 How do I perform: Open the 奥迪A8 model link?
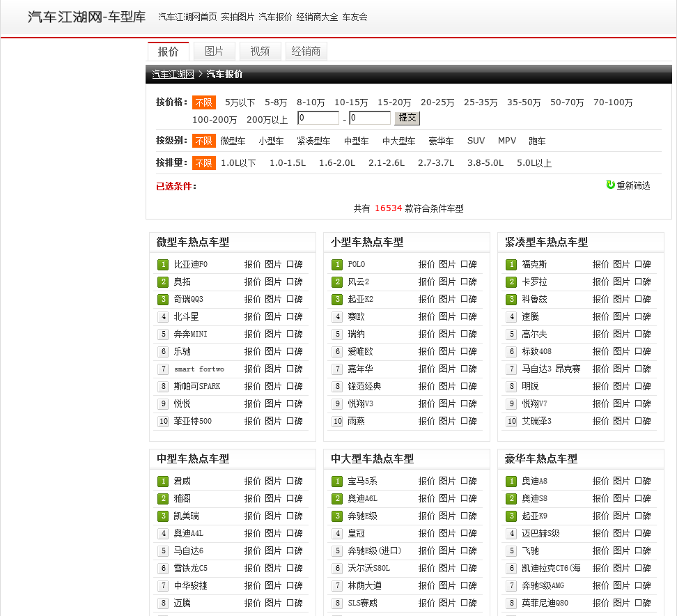point(534,482)
